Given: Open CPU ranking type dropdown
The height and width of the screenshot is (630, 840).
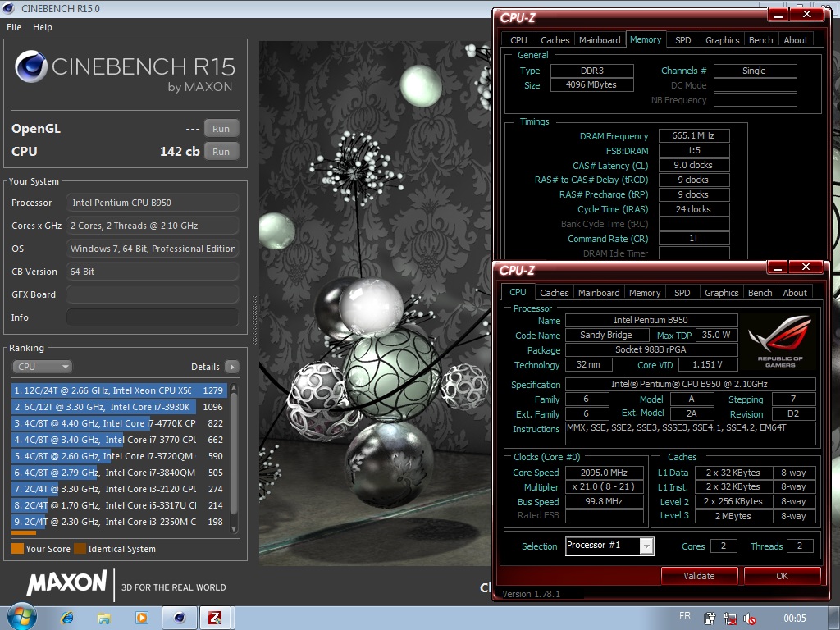Looking at the screenshot, I should click(43, 367).
